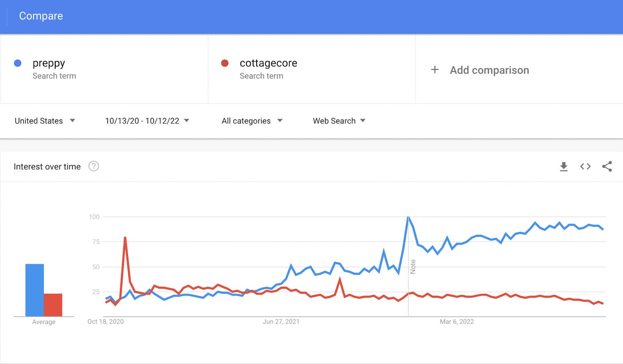The image size is (623, 364).
Task: Click the plus icon beside Add comparison
Action: pyautogui.click(x=434, y=70)
